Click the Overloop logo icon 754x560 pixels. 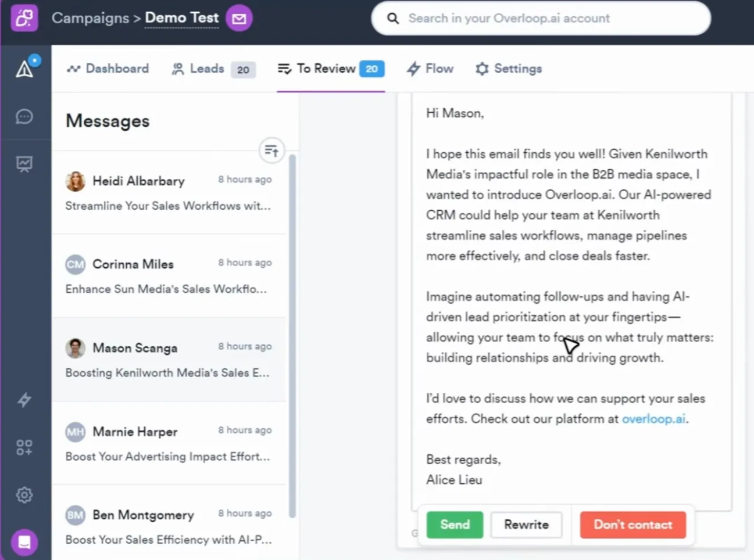click(24, 18)
